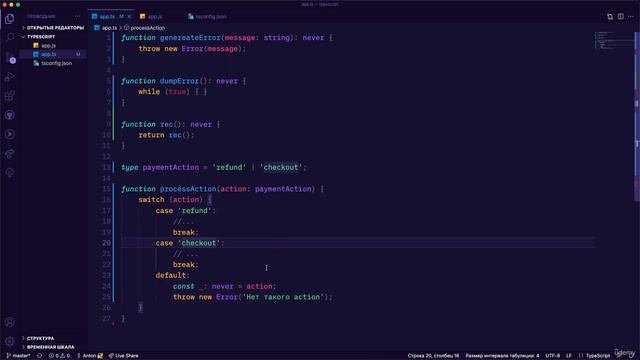Click 'return rec();' on line 10
Viewport: 640px width, 360px height.
point(167,135)
